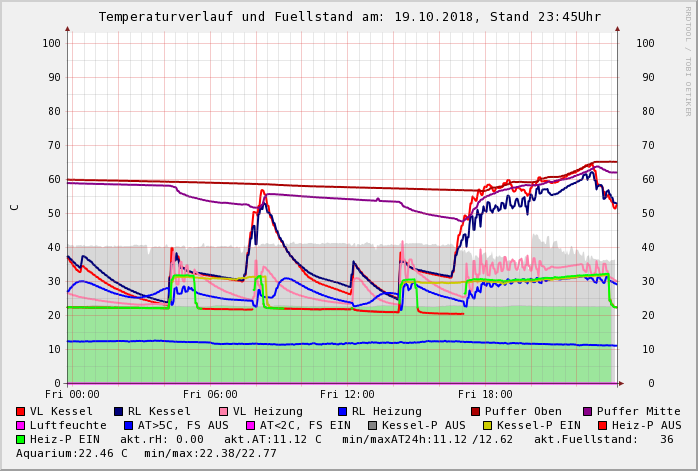
Task: Click the blue RL Heizung legend swatch
Action: (x=343, y=411)
